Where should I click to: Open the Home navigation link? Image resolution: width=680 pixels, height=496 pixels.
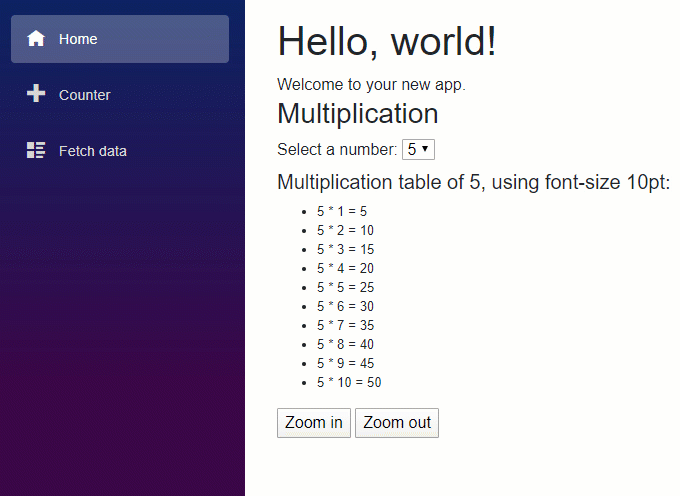pos(120,39)
